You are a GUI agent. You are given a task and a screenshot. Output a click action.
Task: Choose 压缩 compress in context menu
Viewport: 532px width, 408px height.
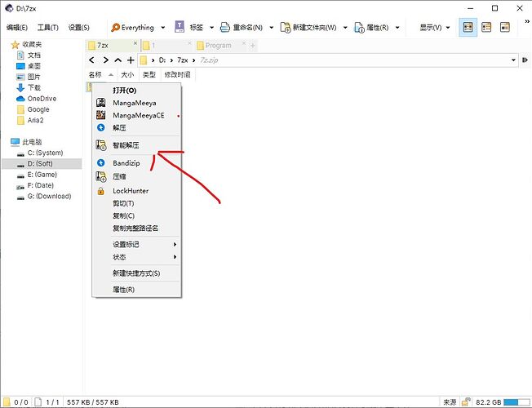pos(136,176)
